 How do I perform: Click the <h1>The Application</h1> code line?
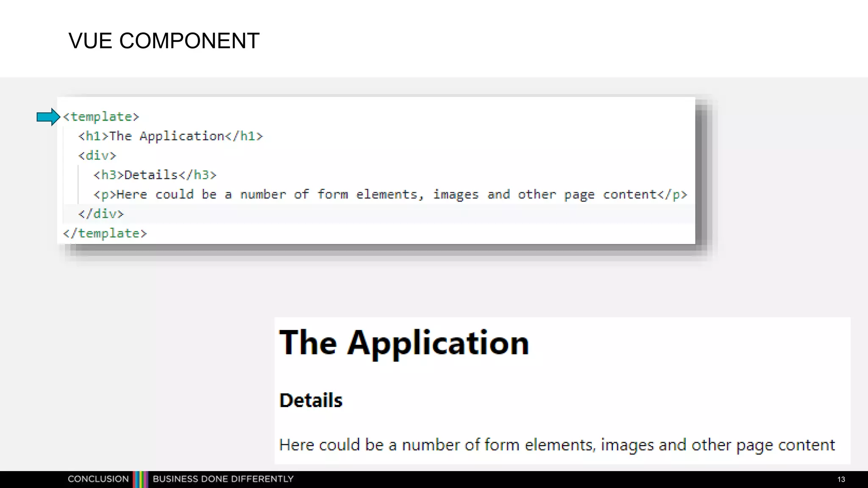coord(170,136)
